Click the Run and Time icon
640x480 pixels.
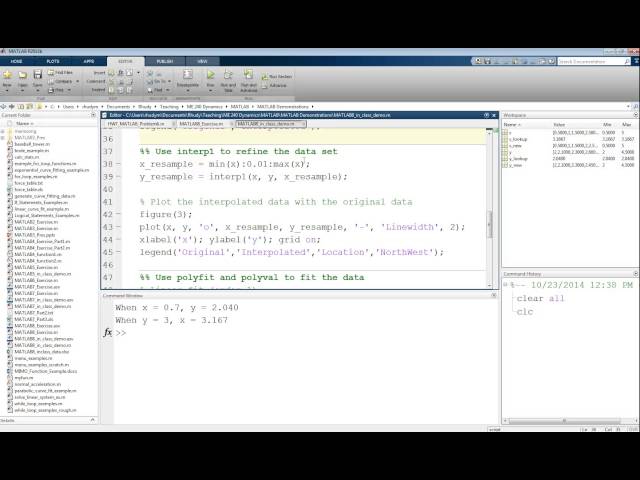tap(228, 75)
